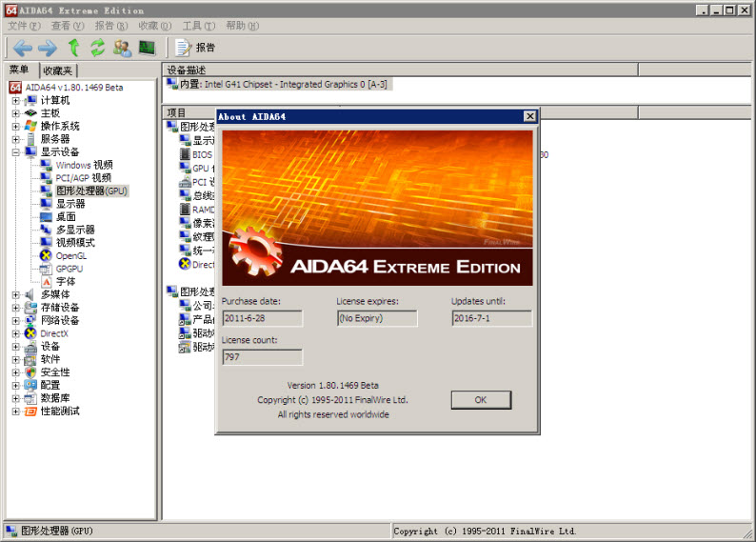Expand the 多媒体 tree node
This screenshot has width=756, height=542.
pos(15,294)
